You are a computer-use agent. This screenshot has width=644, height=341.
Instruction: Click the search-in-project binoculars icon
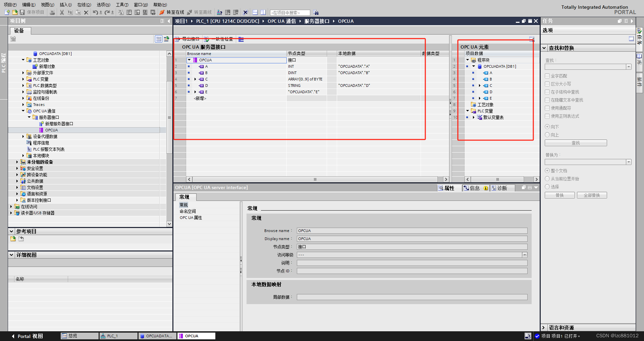tap(316, 12)
